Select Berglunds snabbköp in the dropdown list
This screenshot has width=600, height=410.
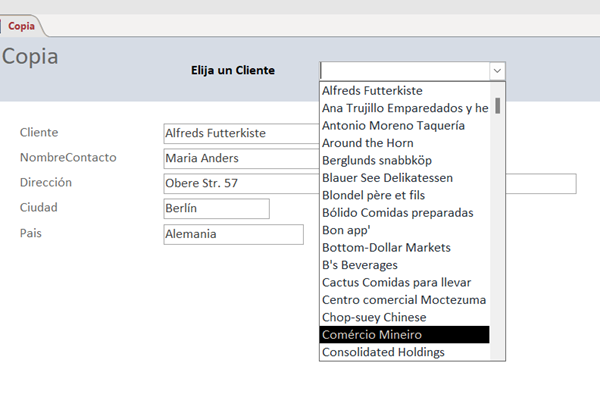pos(404,160)
